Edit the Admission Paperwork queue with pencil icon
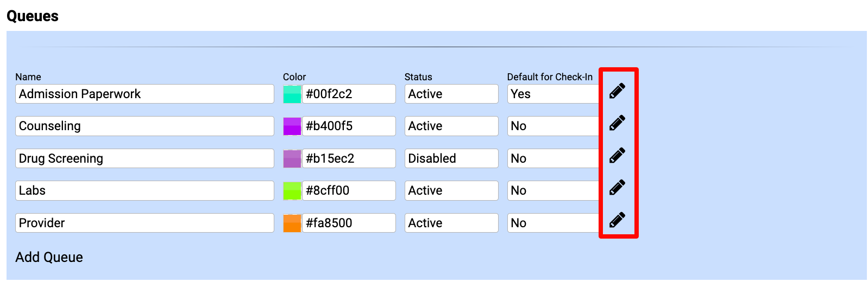Viewport: 868px width, 282px height. [x=617, y=91]
